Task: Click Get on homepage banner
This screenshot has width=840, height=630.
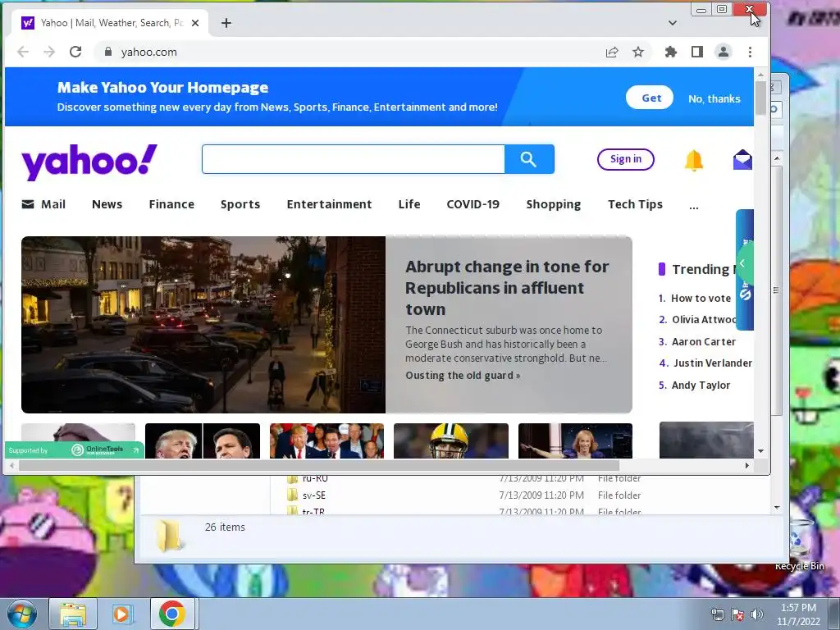Action: 650,98
